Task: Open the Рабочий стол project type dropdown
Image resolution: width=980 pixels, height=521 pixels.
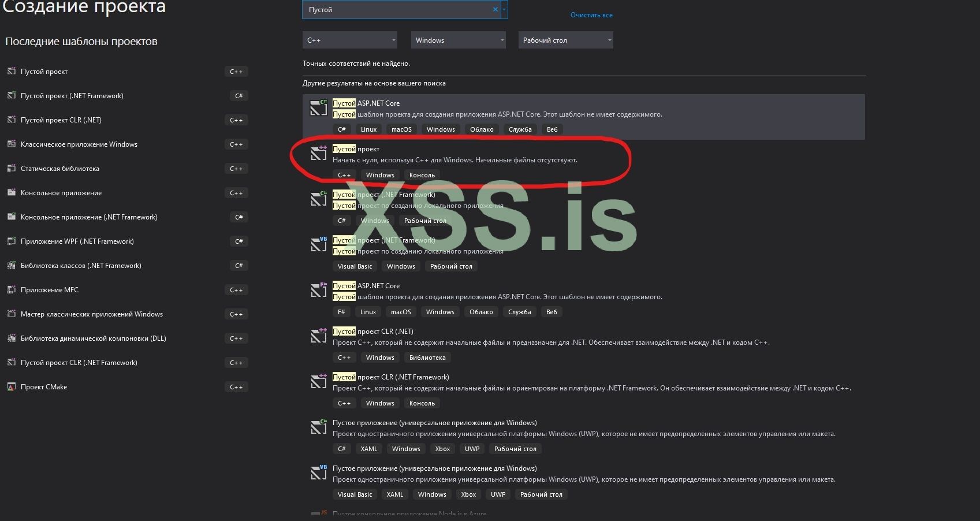Action: pyautogui.click(x=566, y=40)
